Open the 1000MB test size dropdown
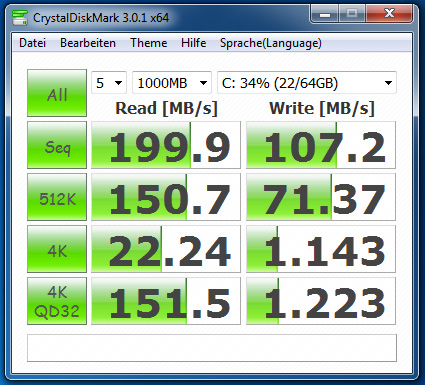 pos(172,83)
